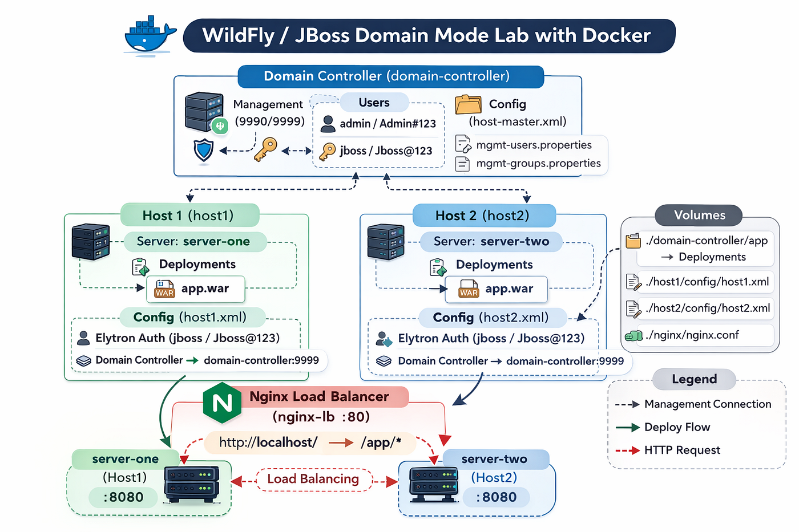799x532 pixels.
Task: Click the Management Connection legend entry
Action: coord(693,404)
